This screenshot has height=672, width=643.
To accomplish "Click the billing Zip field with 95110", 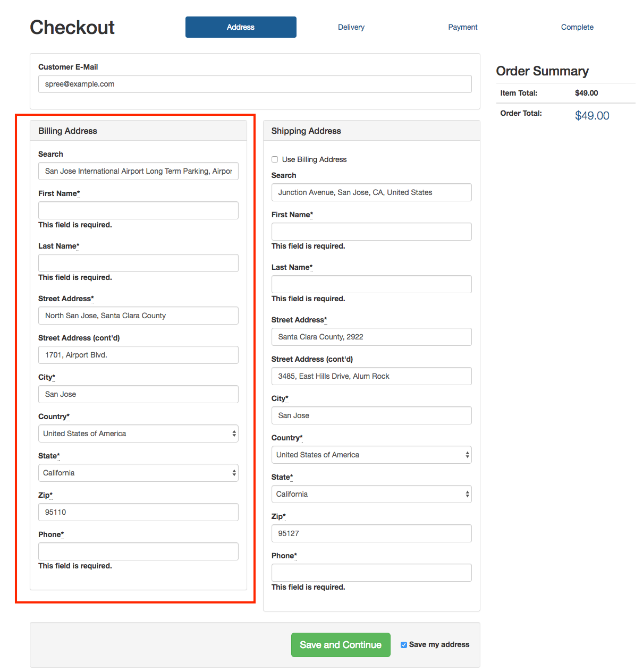I will 138,512.
